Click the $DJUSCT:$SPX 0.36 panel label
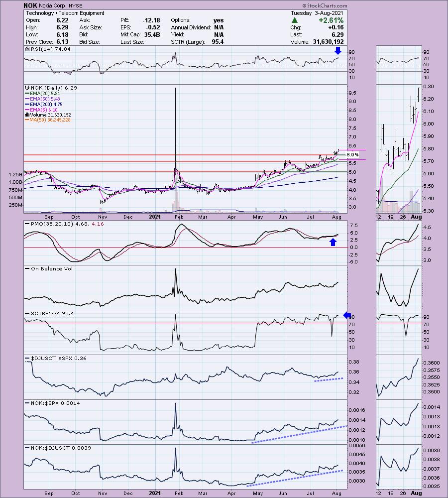 (59, 358)
